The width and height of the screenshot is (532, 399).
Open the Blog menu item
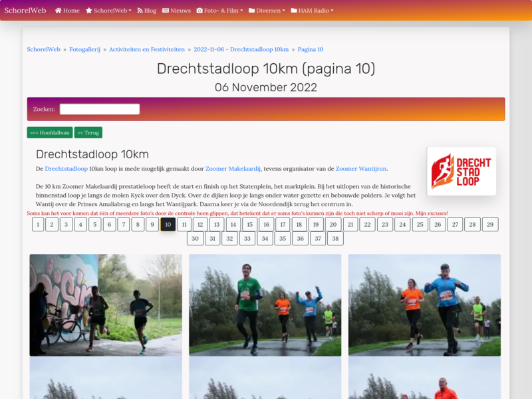click(146, 11)
